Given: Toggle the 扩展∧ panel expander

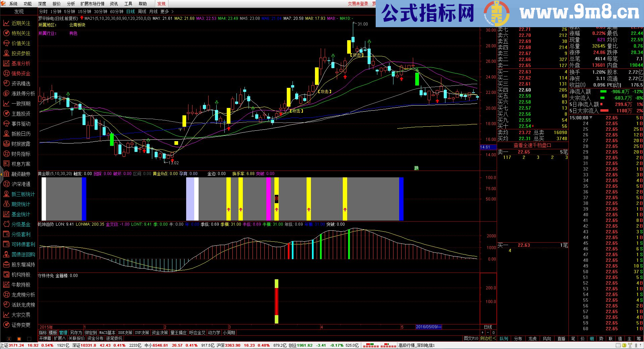Looking at the screenshot, I should click(60, 339).
